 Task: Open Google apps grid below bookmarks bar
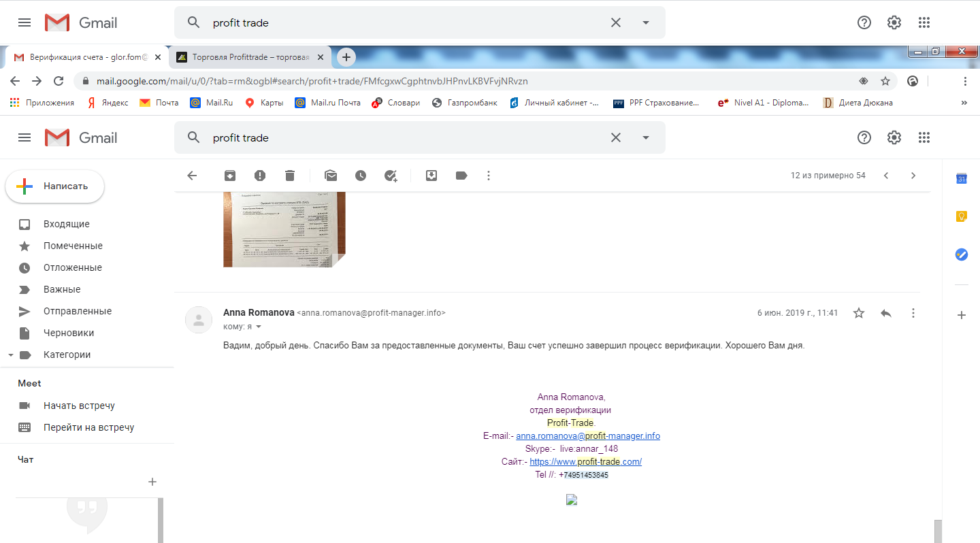(924, 137)
